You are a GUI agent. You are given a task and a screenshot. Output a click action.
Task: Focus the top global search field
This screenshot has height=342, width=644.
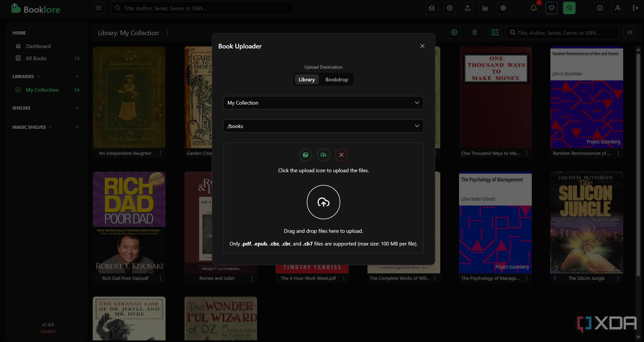(x=202, y=8)
